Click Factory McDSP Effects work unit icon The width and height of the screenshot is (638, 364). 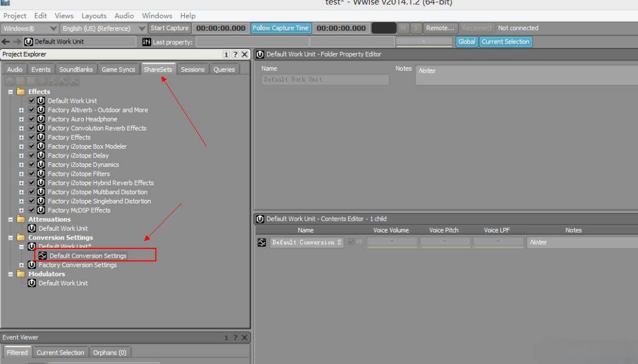[41, 210]
